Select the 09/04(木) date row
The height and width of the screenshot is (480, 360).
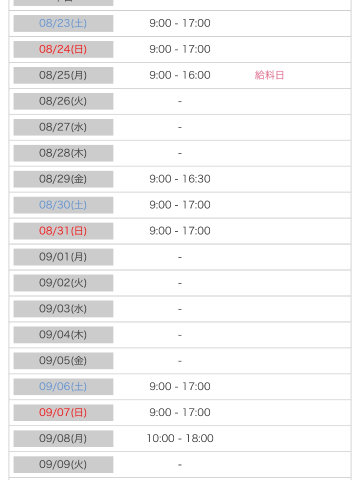tap(180, 335)
